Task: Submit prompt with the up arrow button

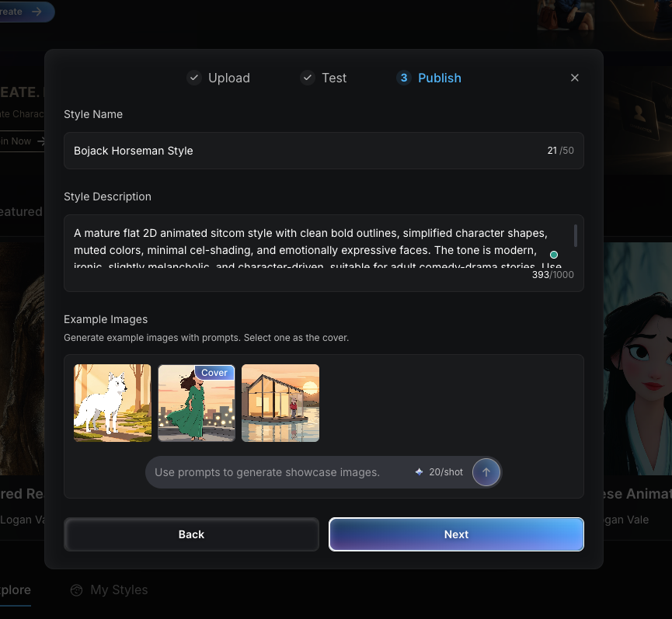Action: (486, 472)
